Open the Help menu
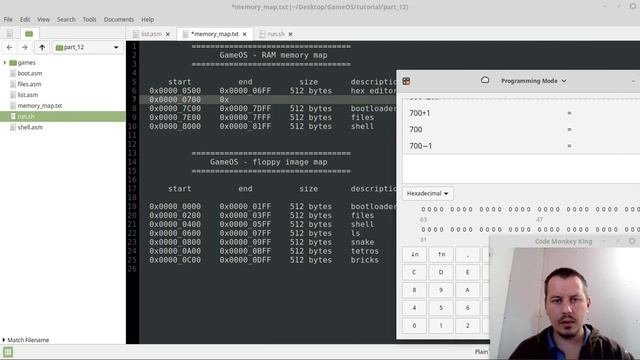The image size is (640, 360). pos(147,19)
